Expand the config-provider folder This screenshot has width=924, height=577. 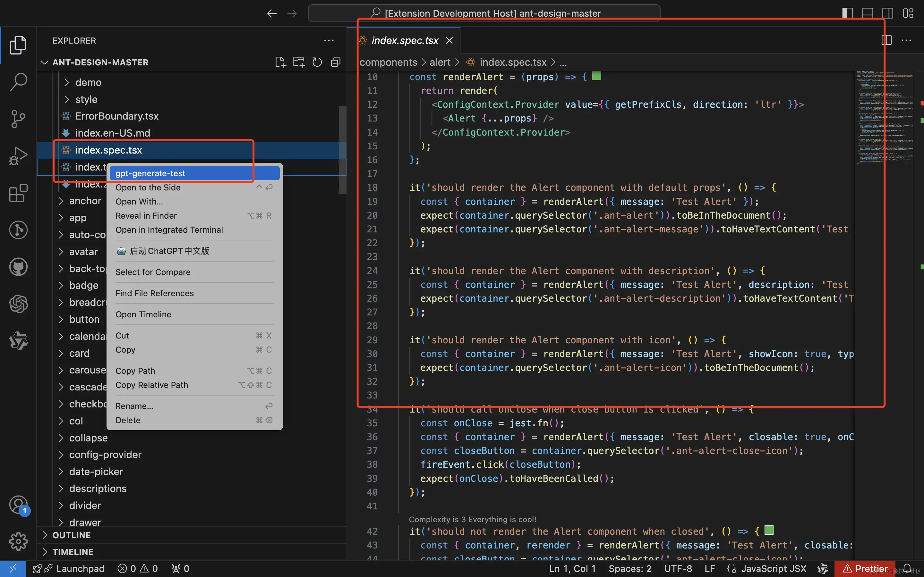[x=105, y=455]
